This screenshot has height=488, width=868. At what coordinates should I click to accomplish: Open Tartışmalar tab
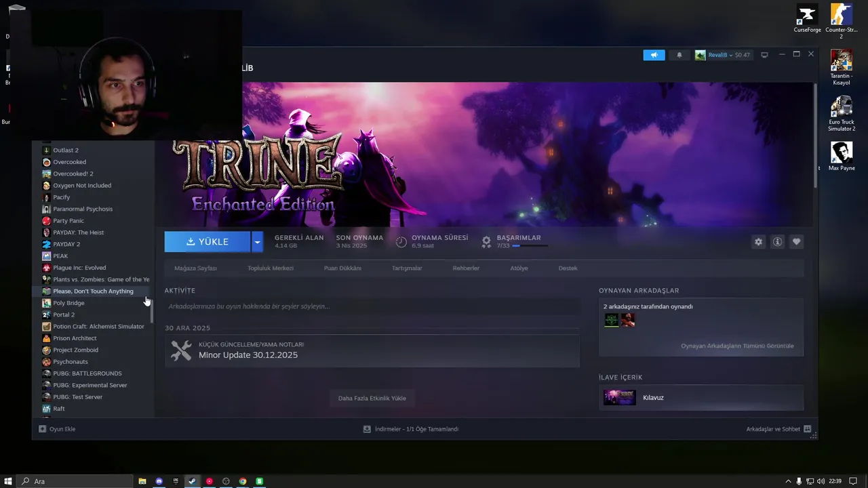point(407,268)
